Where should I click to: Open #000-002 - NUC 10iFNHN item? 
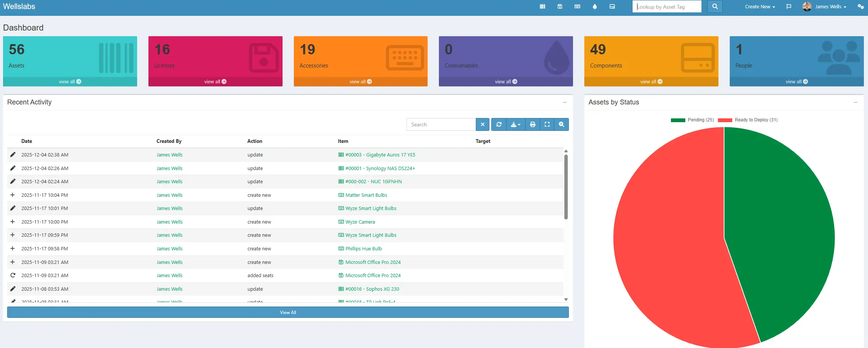(373, 181)
